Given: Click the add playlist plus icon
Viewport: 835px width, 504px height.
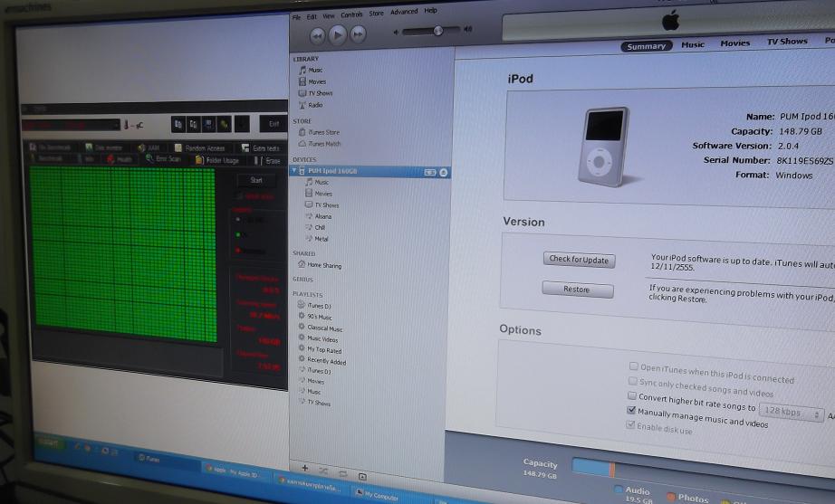Looking at the screenshot, I should (x=304, y=469).
